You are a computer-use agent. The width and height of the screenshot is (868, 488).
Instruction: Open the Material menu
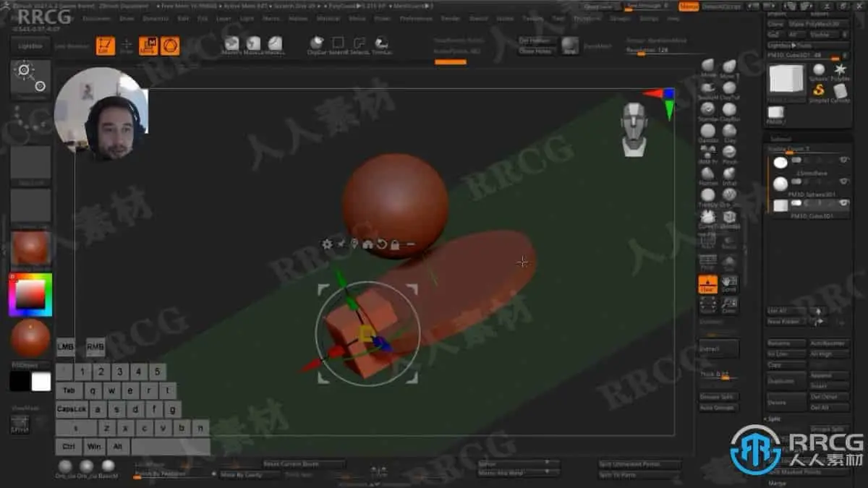[x=328, y=18]
